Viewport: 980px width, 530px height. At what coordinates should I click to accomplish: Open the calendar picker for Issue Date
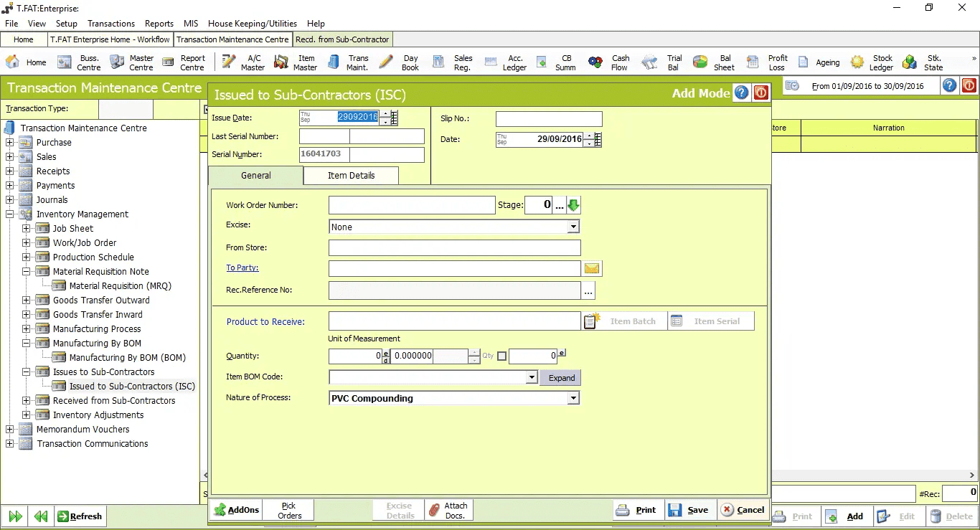point(394,118)
